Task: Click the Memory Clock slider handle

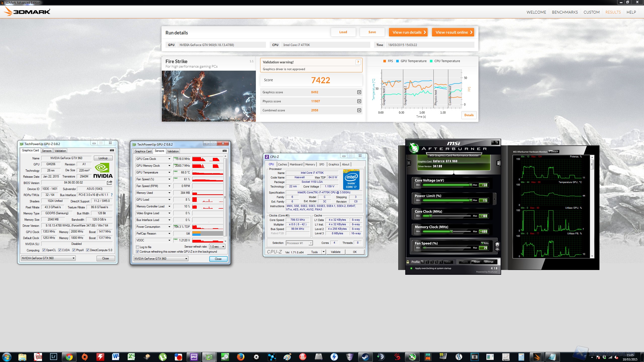Action: coord(451,231)
